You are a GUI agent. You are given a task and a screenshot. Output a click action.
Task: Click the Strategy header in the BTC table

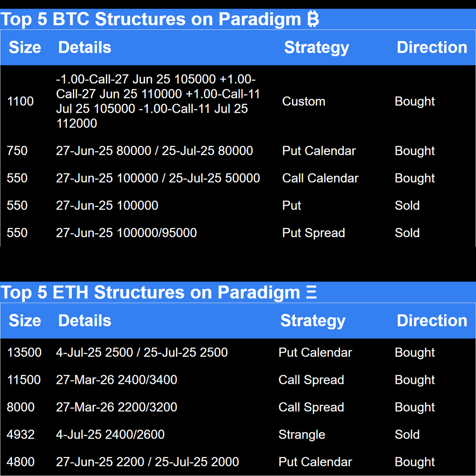(317, 48)
